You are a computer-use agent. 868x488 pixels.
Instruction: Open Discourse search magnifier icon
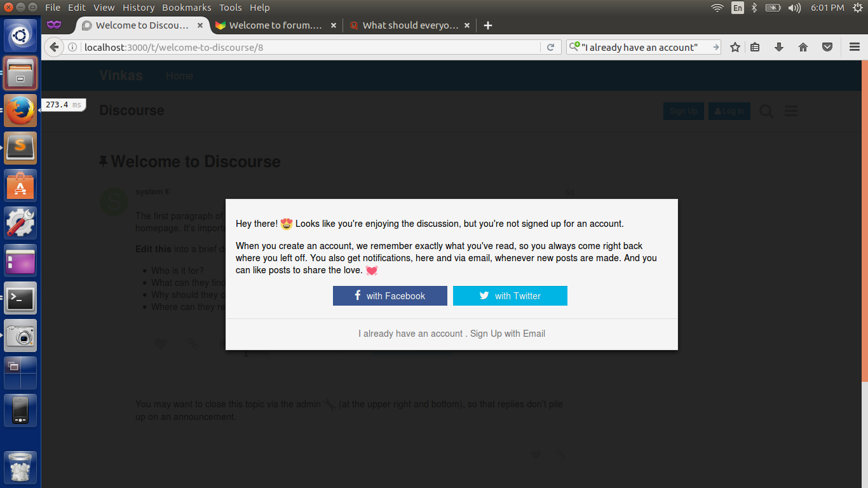click(766, 111)
